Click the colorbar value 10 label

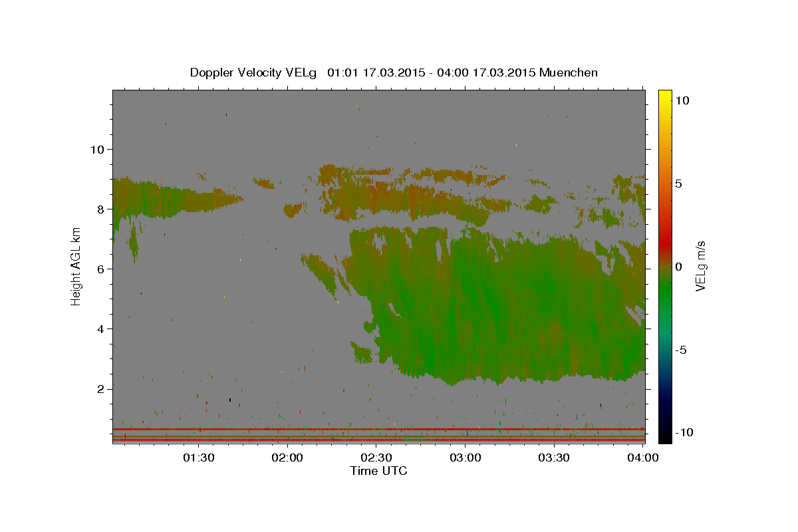click(x=682, y=100)
